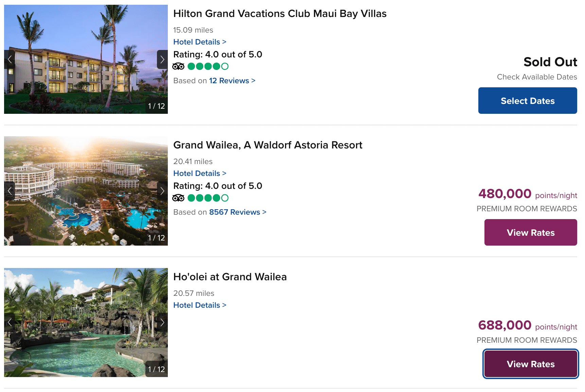
Task: Open the Grand Wailea aerial resort photo
Action: pyautogui.click(x=86, y=191)
